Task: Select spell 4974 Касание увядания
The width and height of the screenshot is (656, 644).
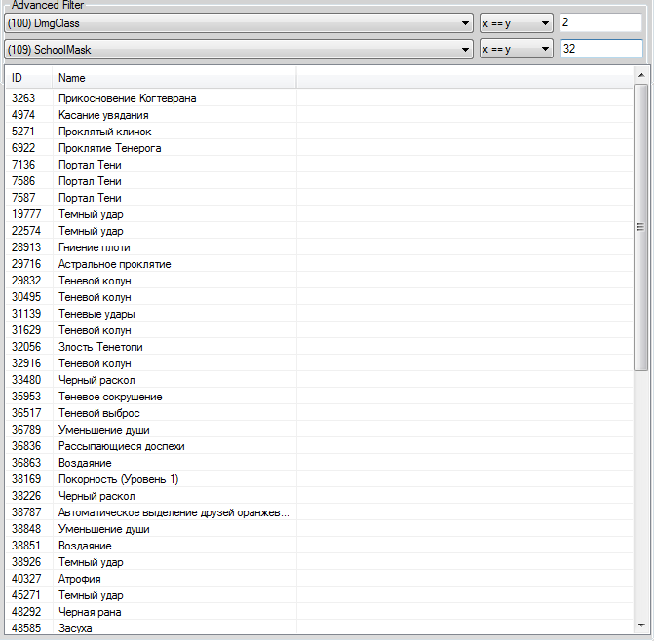Action: (x=103, y=115)
